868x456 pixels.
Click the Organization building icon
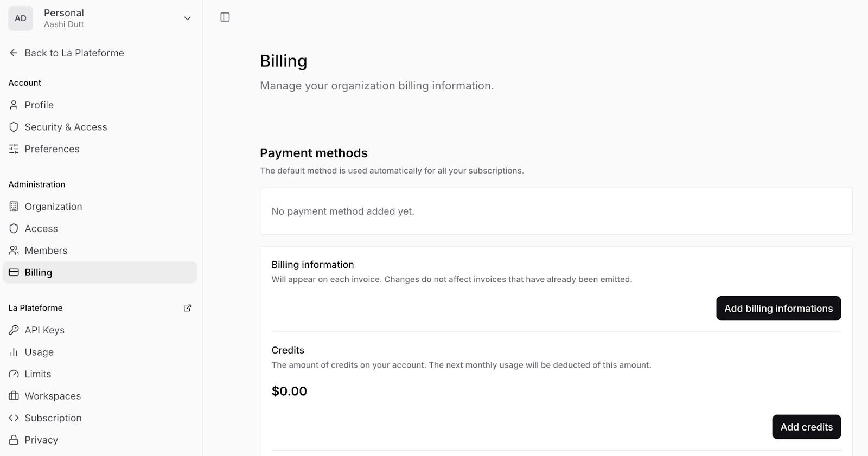(x=14, y=207)
